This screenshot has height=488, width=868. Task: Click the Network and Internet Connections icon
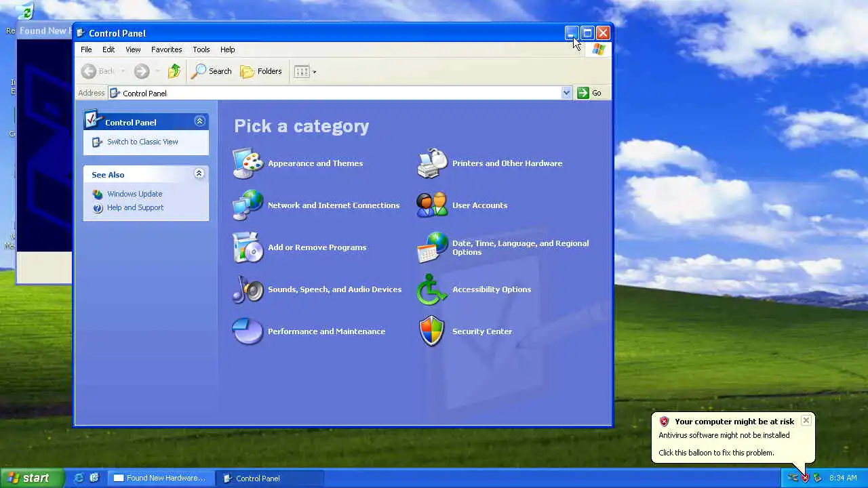(x=248, y=205)
